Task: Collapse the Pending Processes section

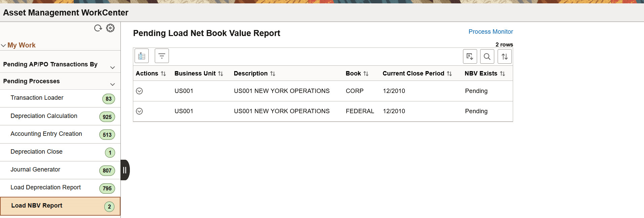Action: click(113, 84)
